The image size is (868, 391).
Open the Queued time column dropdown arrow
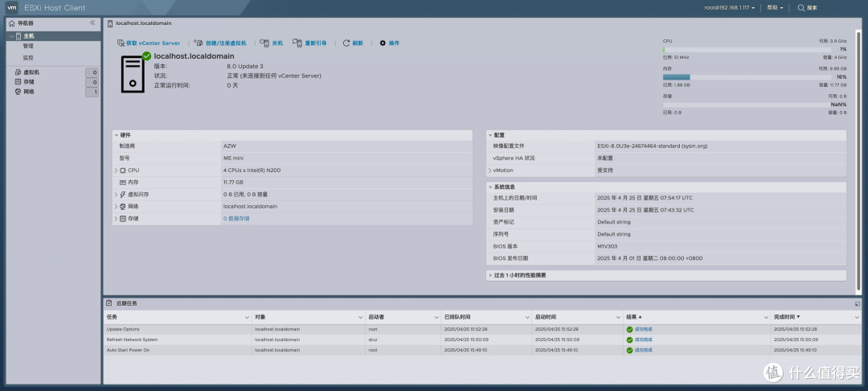pos(527,317)
